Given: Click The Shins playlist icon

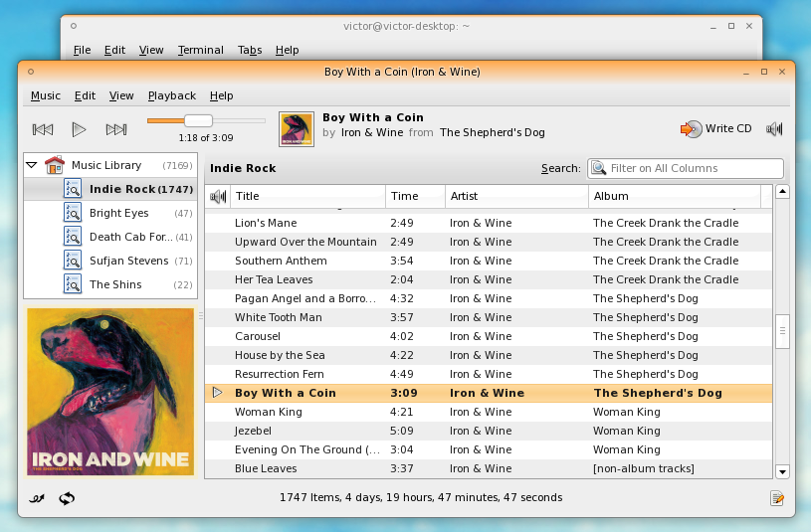Looking at the screenshot, I should [x=73, y=284].
